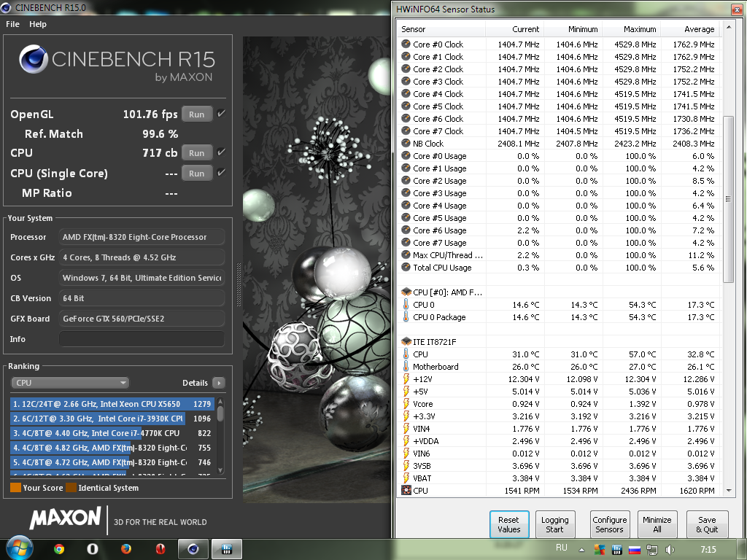Open the Help menu in Cinebench

[x=38, y=24]
